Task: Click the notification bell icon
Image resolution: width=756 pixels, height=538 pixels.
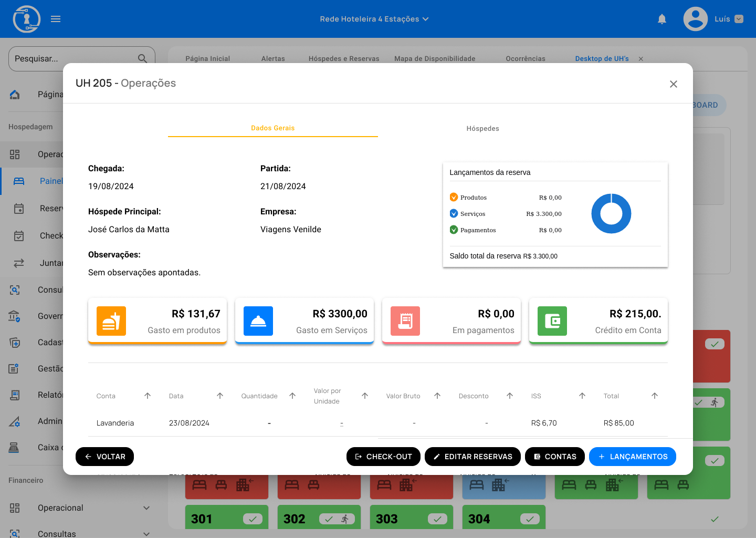Action: (662, 19)
